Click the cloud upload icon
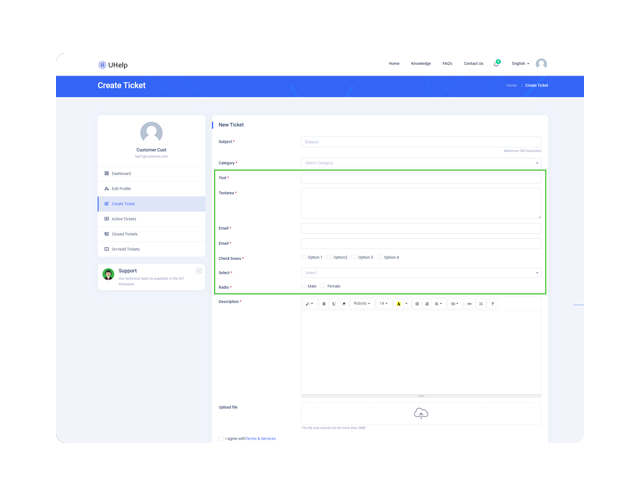This screenshot has height=495, width=640. point(421,413)
